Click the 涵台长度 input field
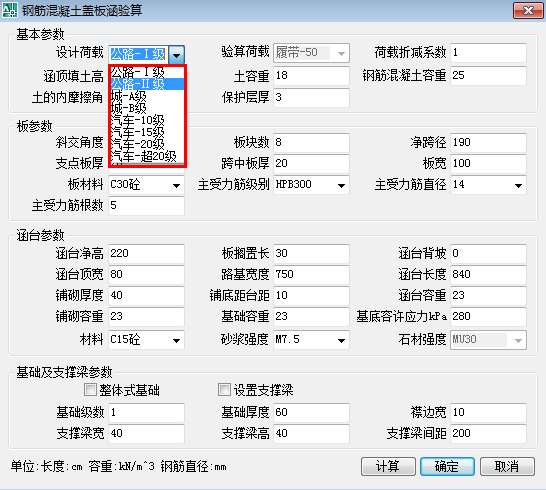546x490 pixels. coord(488,274)
